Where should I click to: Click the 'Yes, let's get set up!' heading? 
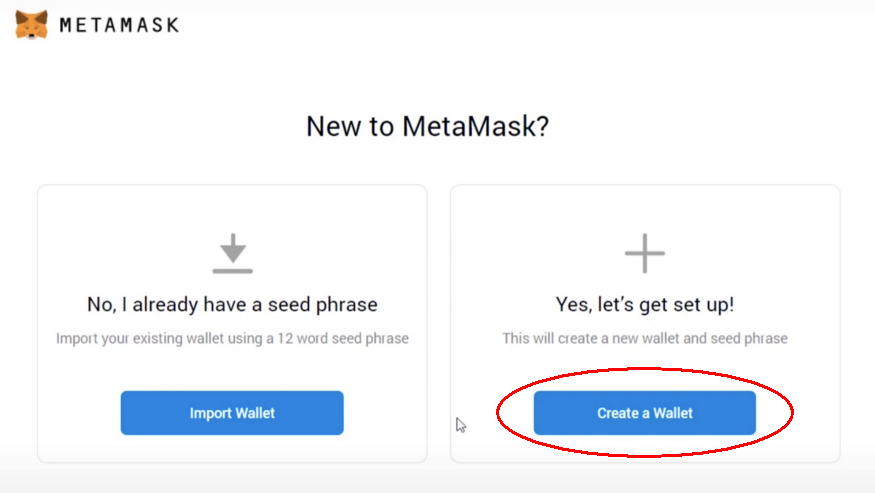[x=645, y=304]
